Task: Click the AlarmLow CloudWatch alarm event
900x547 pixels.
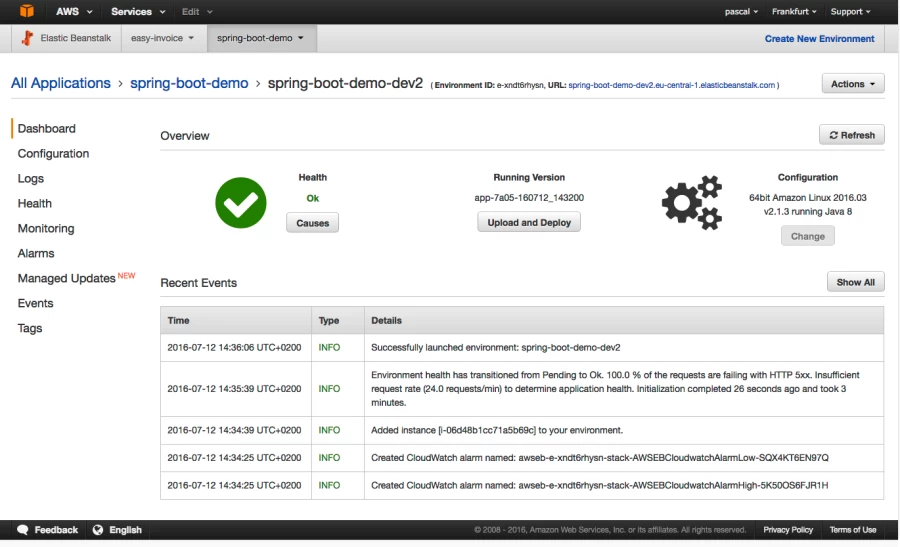Action: coord(600,457)
